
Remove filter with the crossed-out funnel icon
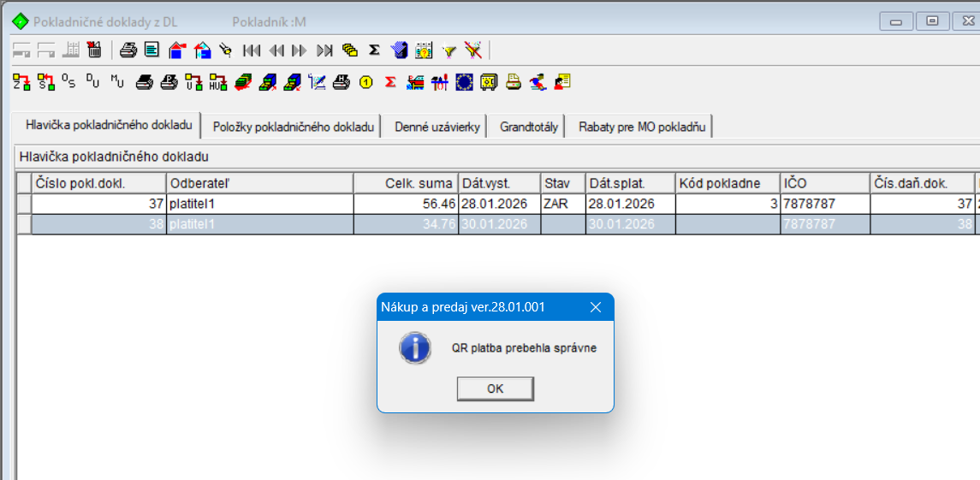[x=473, y=50]
